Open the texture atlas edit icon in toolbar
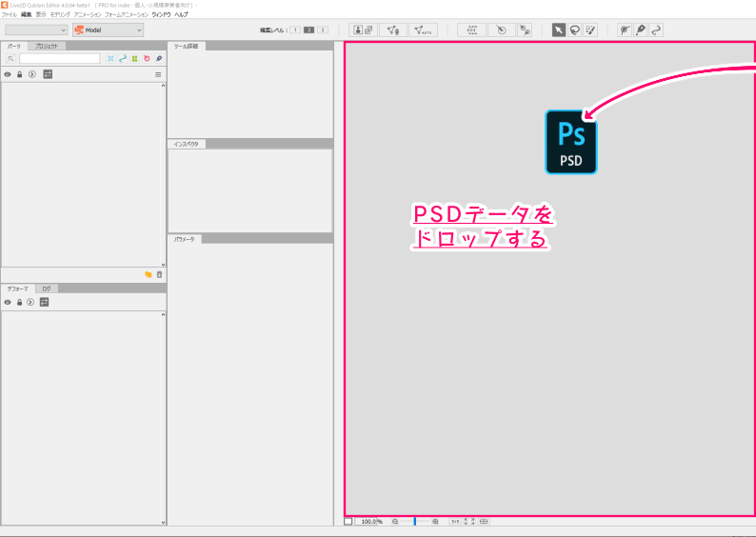Image resolution: width=756 pixels, height=537 pixels. pos(368,30)
